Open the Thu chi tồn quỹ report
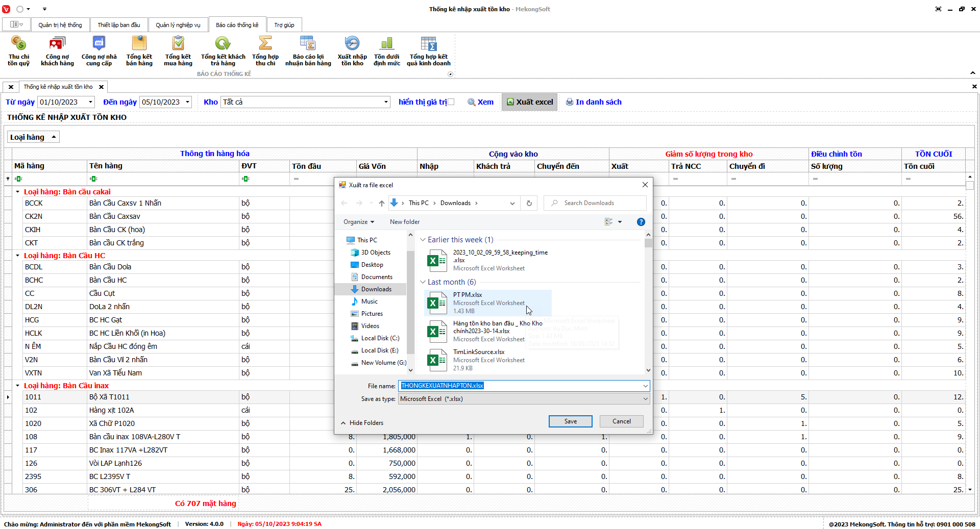Image resolution: width=980 pixels, height=529 pixels. pyautogui.click(x=18, y=51)
